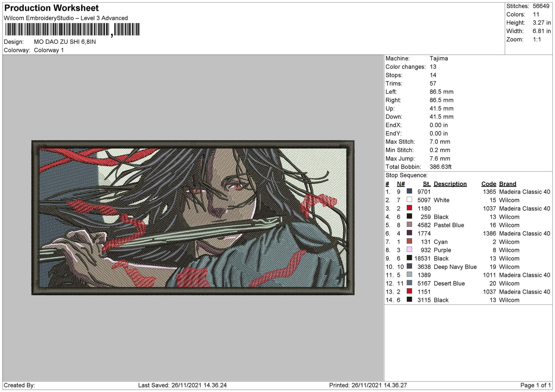The width and height of the screenshot is (555, 392).
Task: Click the stitch count "18531"
Action: [x=422, y=258]
